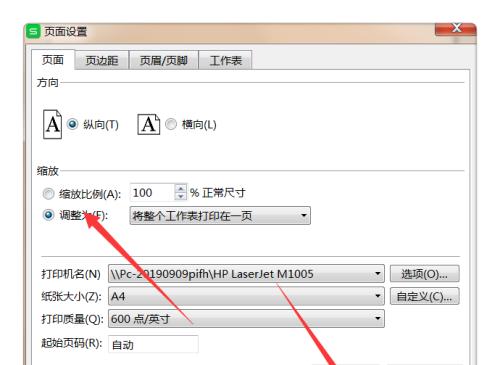Click the 选项(O)... button

pyautogui.click(x=424, y=274)
